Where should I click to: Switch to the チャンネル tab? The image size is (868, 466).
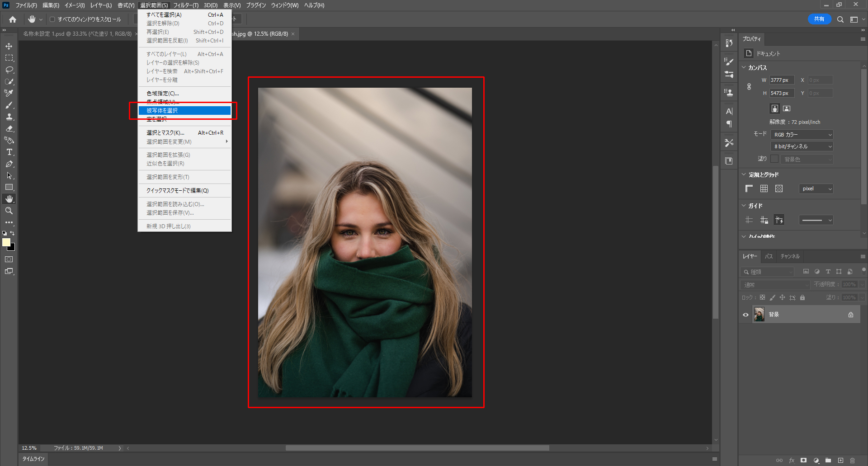click(790, 256)
